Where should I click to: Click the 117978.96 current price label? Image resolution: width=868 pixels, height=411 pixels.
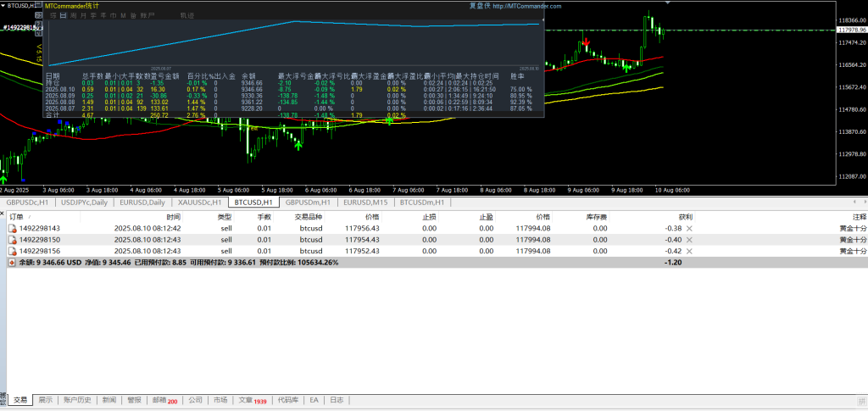pos(851,31)
